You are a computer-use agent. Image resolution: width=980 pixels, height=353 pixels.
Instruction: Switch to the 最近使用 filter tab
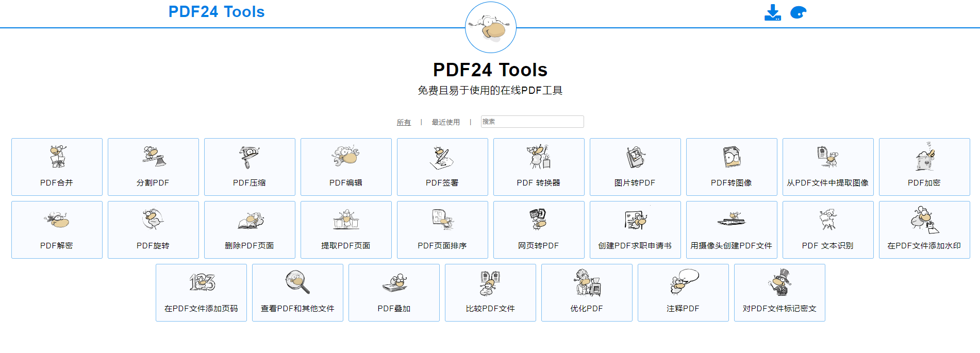(x=445, y=122)
